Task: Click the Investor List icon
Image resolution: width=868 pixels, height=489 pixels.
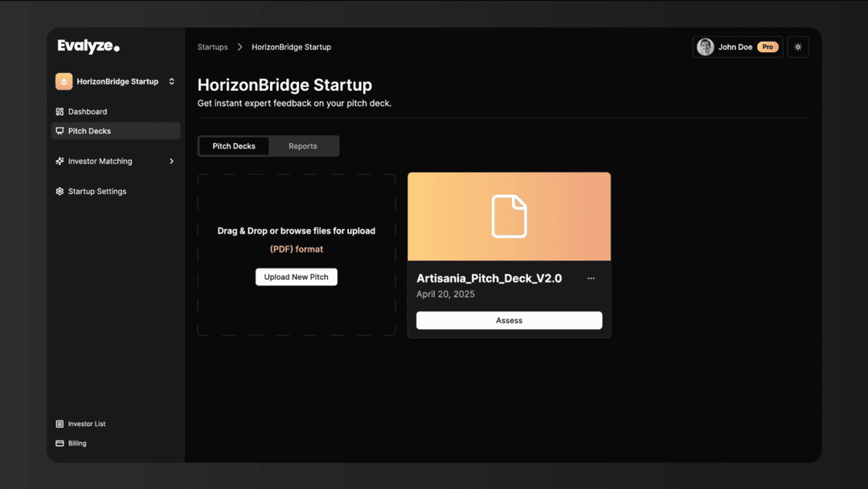Action: pyautogui.click(x=59, y=424)
